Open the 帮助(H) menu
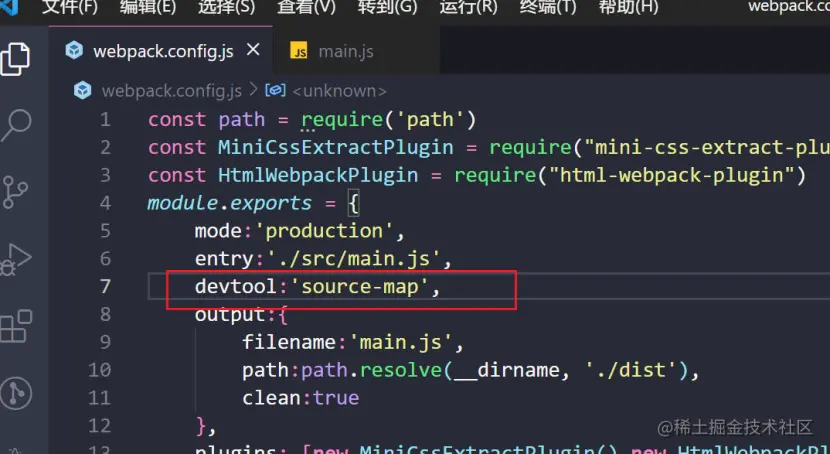 (628, 7)
